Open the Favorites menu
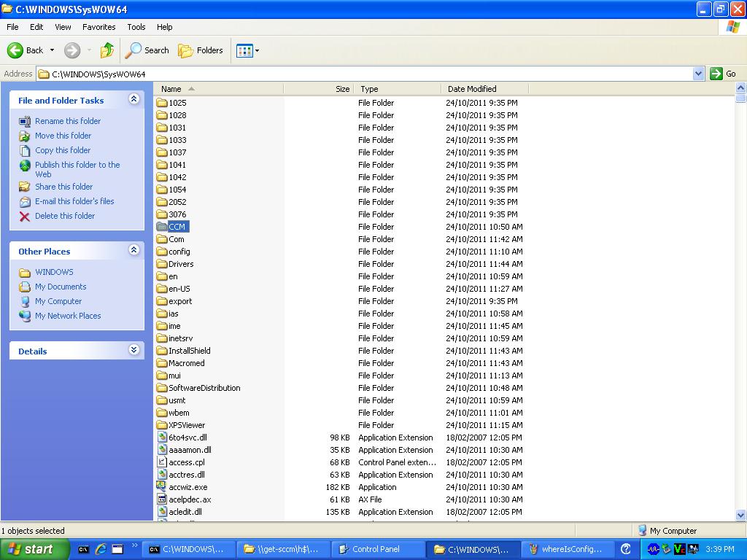Screen dimensions: 747x560 (x=98, y=27)
